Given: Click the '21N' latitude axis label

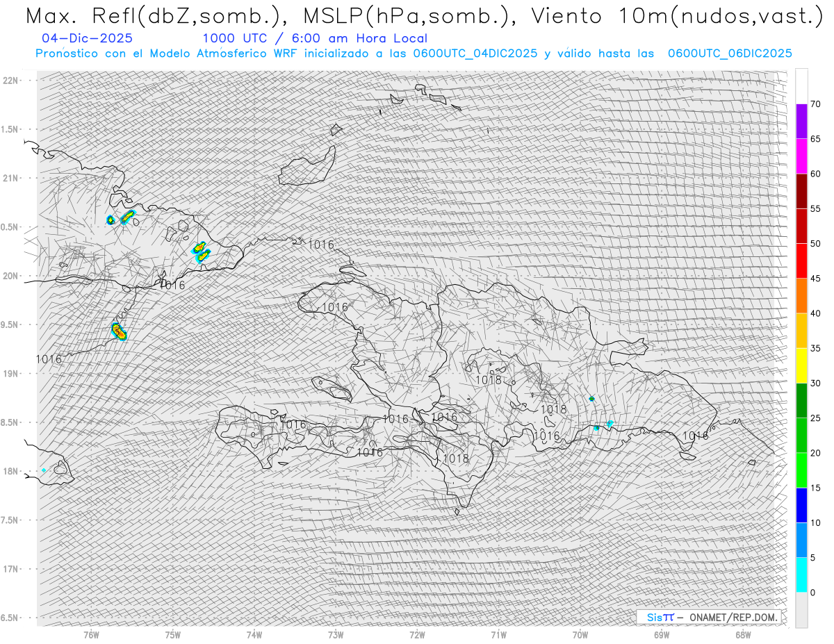Looking at the screenshot, I should [10, 178].
